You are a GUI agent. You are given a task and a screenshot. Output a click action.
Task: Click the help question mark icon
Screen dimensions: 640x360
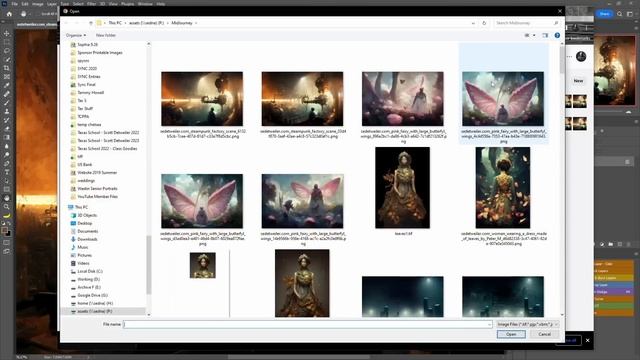557,36
